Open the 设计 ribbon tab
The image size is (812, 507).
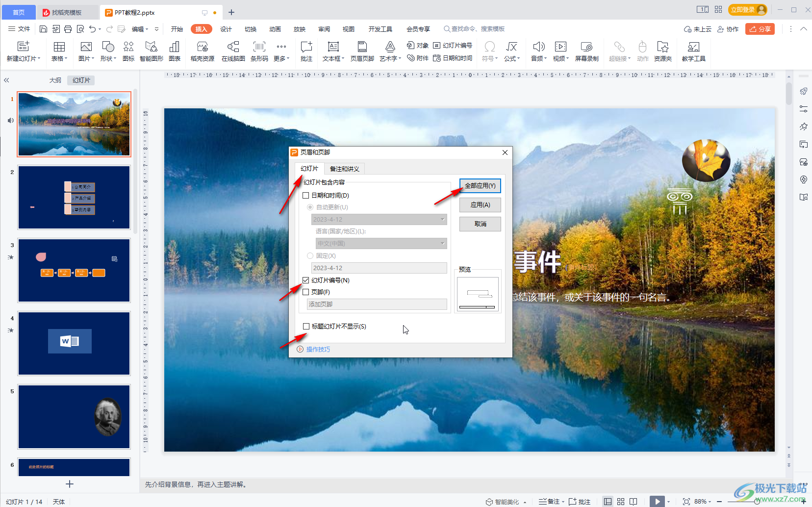point(226,29)
